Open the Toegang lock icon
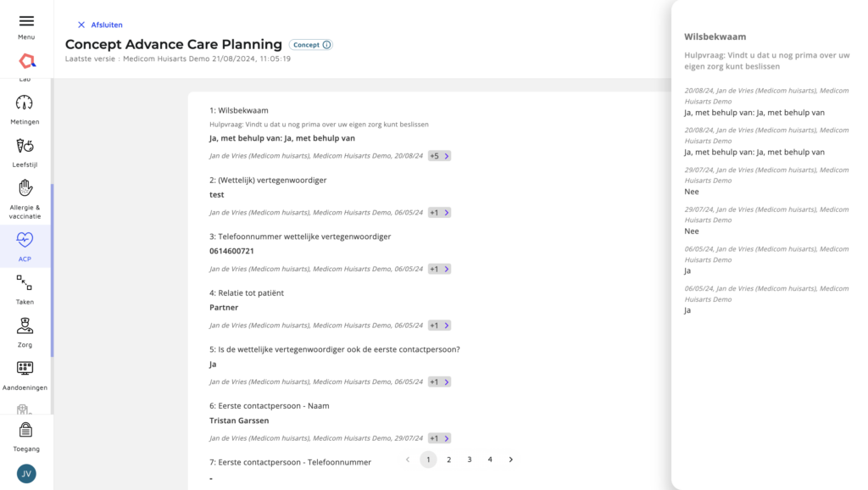Viewport: 868px width, 490px height. tap(26, 430)
